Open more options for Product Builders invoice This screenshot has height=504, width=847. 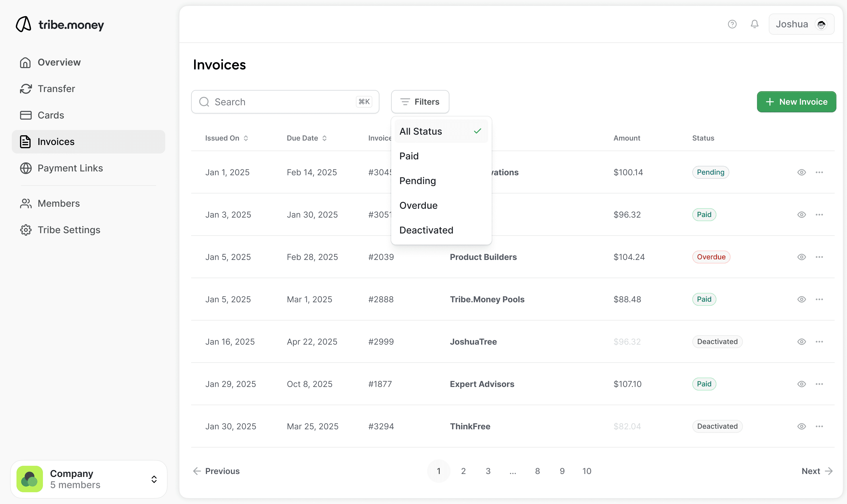[x=819, y=257]
